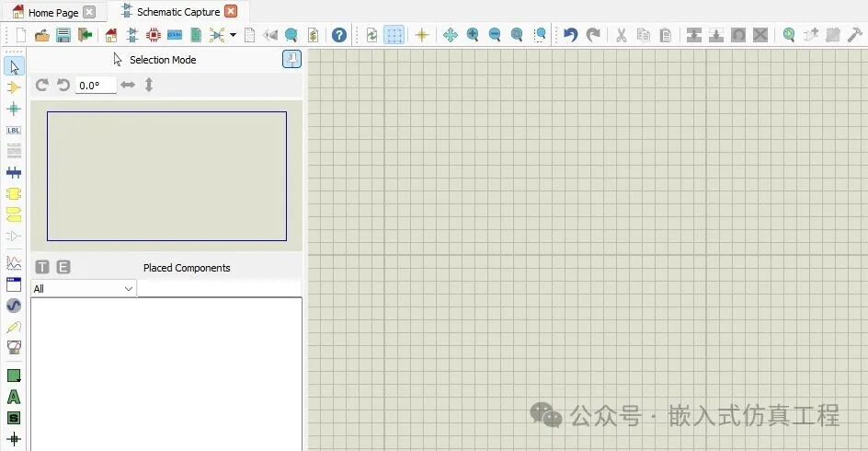Paste from the clipboard icon
The width and height of the screenshot is (868, 451).
666,36
